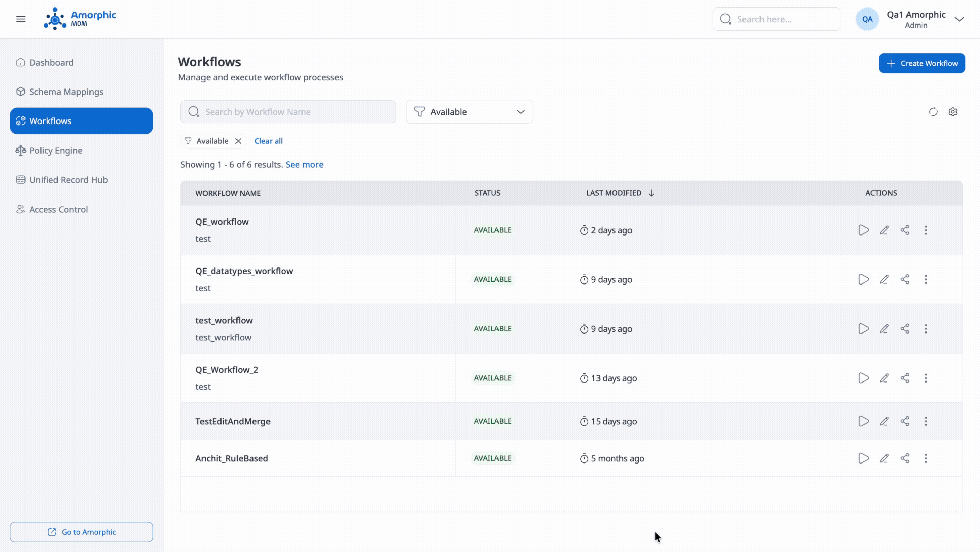Click the '15 days ago' timestamp
The height and width of the screenshot is (552, 980).
(614, 422)
